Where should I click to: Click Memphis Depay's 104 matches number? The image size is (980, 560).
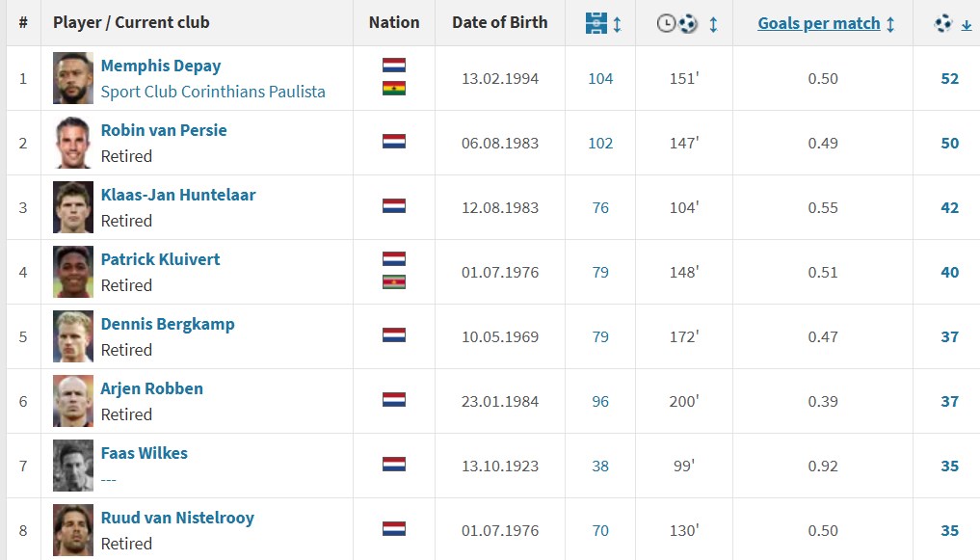point(600,78)
